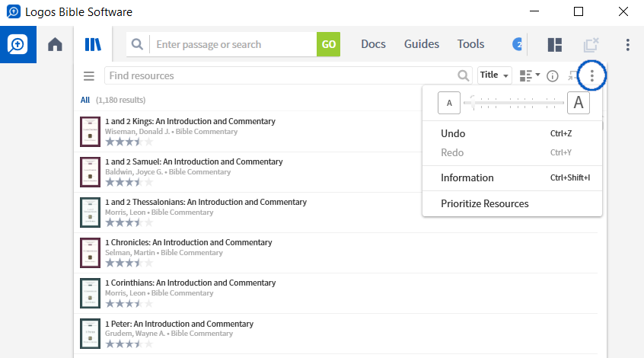Image resolution: width=644 pixels, height=358 pixels.
Task: Click the library panel kebab menu
Action: coord(591,75)
